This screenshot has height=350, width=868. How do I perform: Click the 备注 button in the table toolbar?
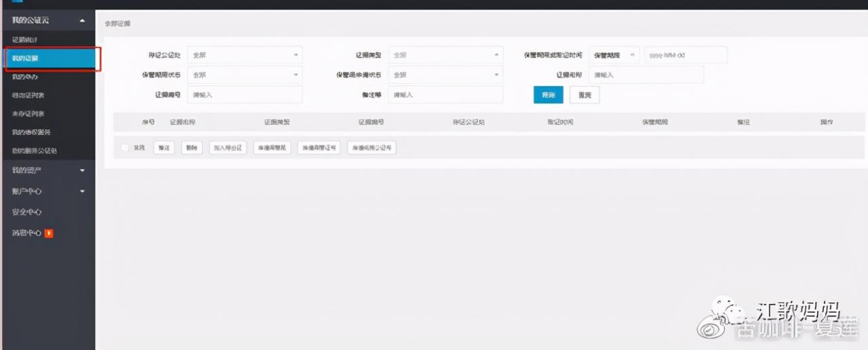pos(164,147)
